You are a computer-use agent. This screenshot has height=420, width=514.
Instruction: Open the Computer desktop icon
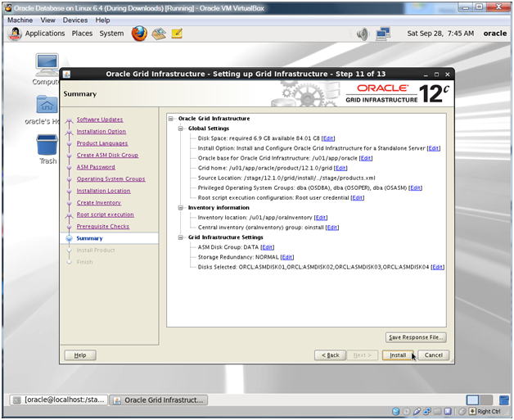47,65
